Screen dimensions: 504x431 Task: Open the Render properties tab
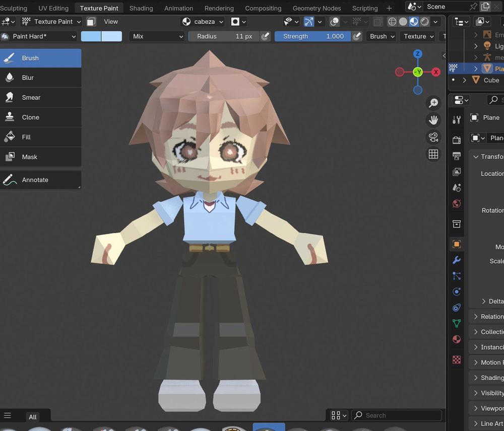[x=457, y=139]
